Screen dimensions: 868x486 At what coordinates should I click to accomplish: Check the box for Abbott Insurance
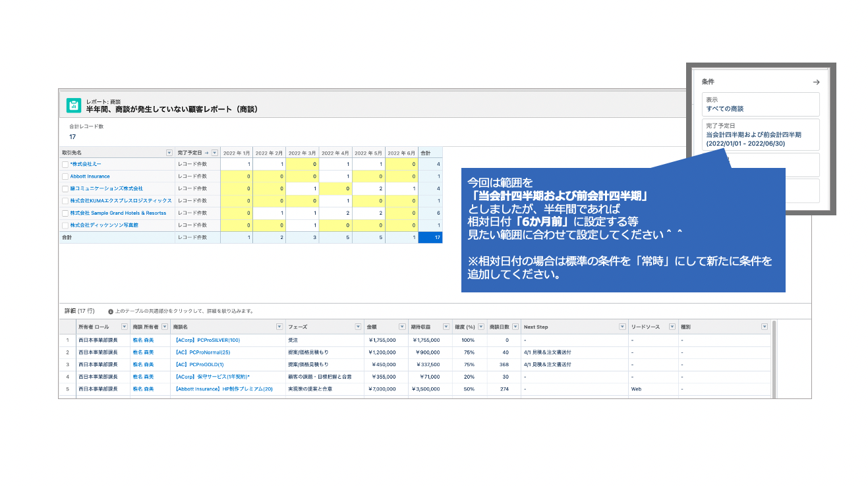click(x=65, y=176)
